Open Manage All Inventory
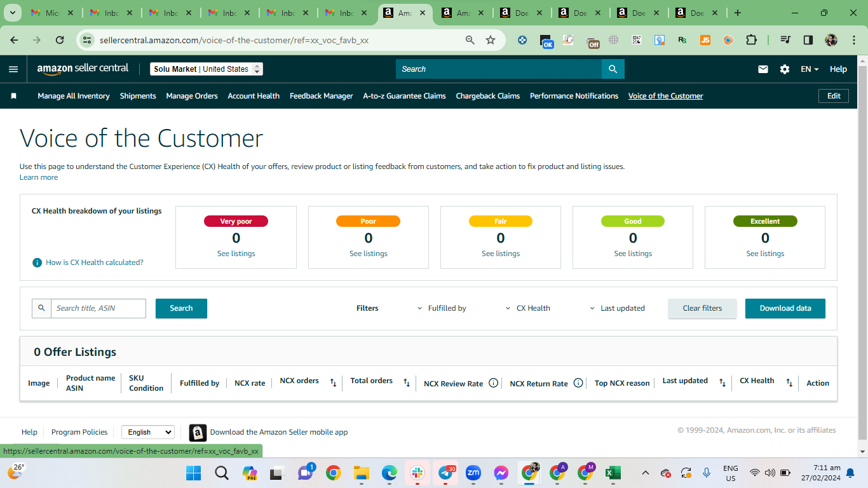 point(74,96)
